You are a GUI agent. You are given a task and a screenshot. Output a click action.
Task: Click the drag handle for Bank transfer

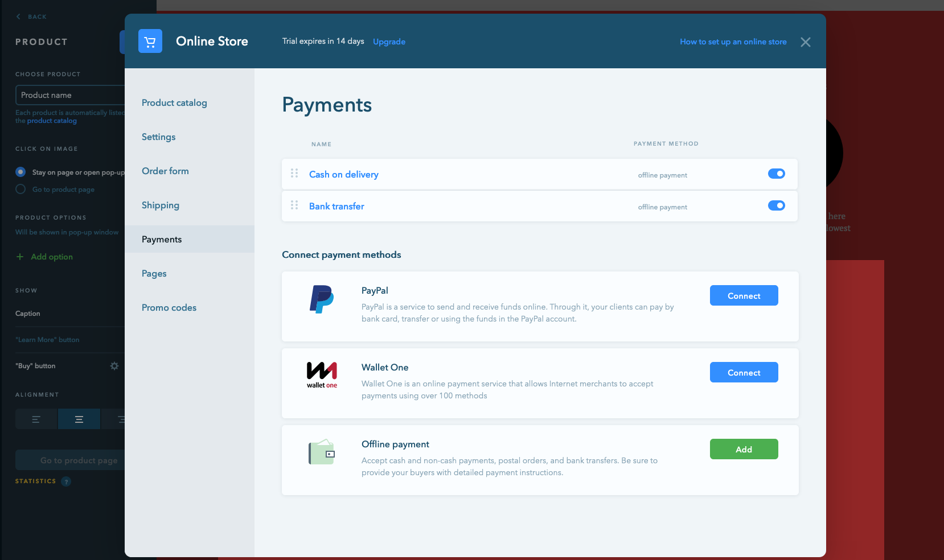pyautogui.click(x=294, y=205)
